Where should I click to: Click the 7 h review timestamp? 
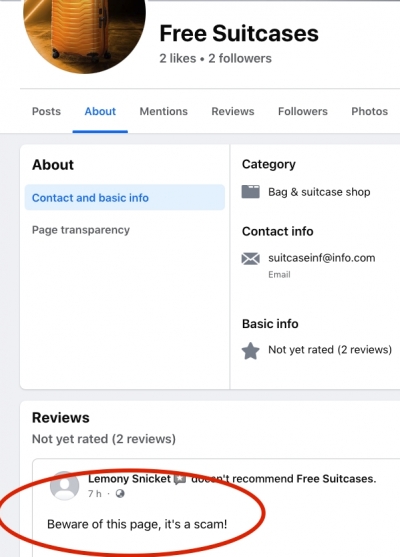[94, 494]
